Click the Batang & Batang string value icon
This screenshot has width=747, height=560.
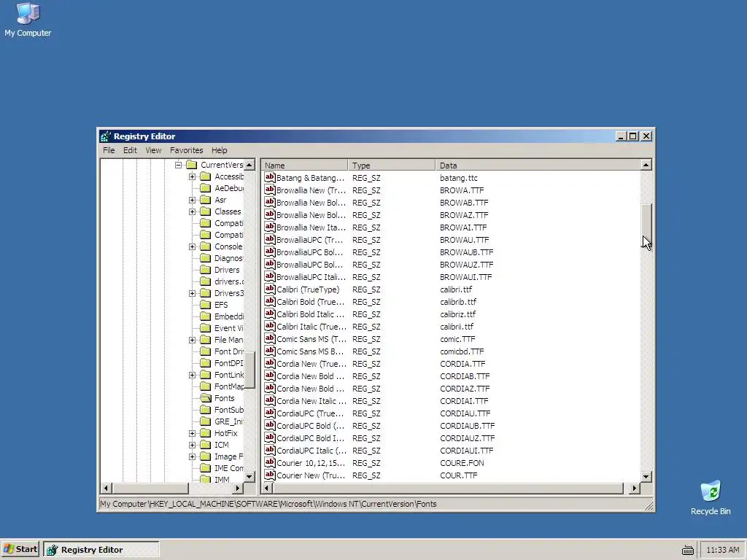pos(270,178)
